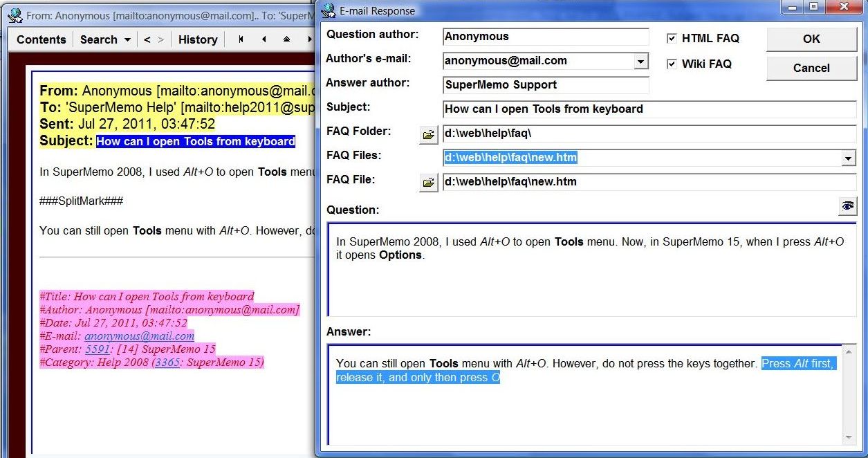Expand the FAQ Files dropdown list

point(849,158)
